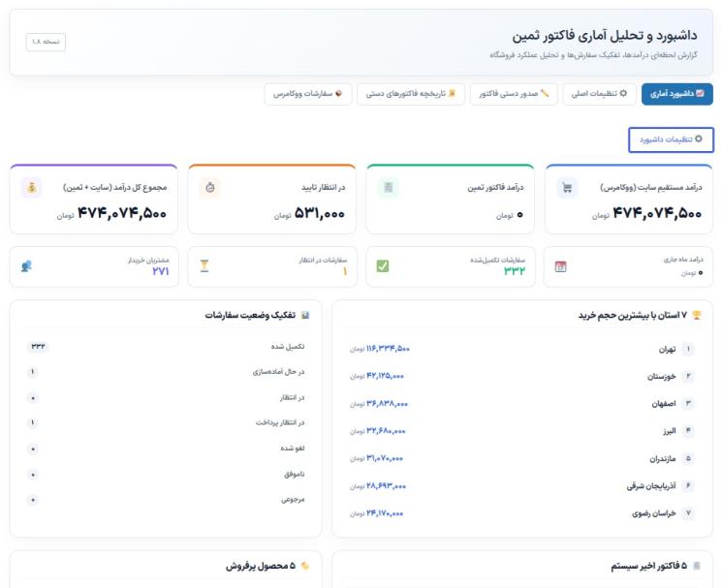
Task: Click the money bag icon on مجموع کل درآمد card
Action: coord(31,188)
